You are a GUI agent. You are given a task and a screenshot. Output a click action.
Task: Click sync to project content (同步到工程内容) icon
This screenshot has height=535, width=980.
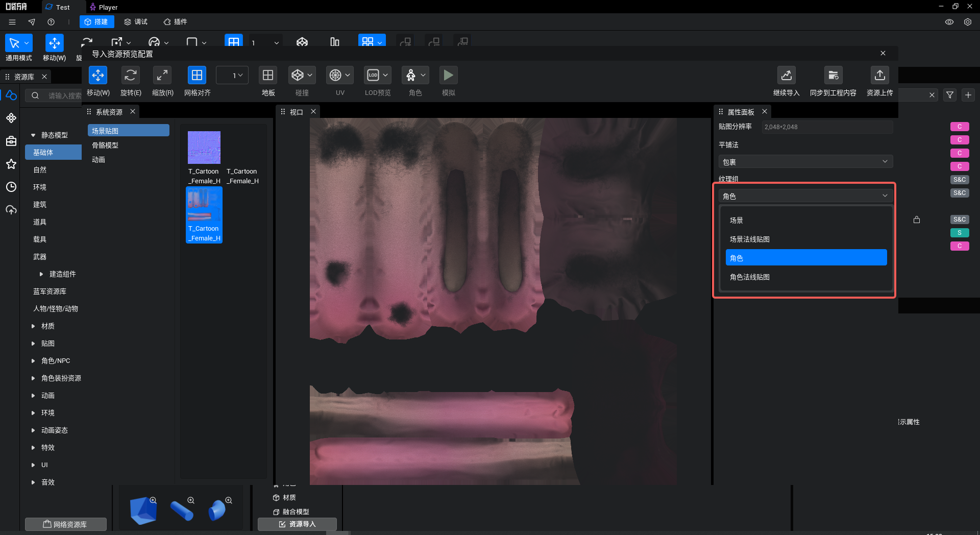click(833, 76)
